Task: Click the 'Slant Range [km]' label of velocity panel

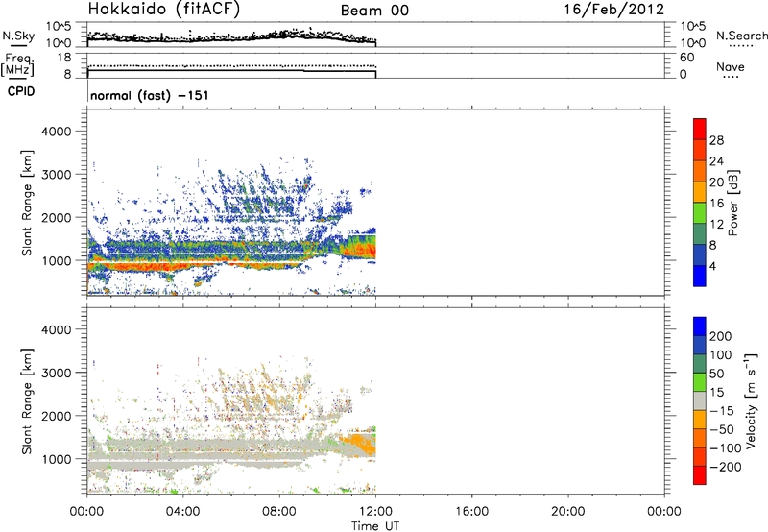Action: [27, 400]
